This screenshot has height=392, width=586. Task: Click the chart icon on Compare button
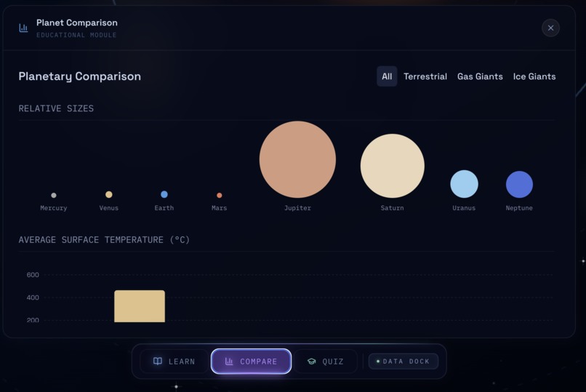coord(229,361)
